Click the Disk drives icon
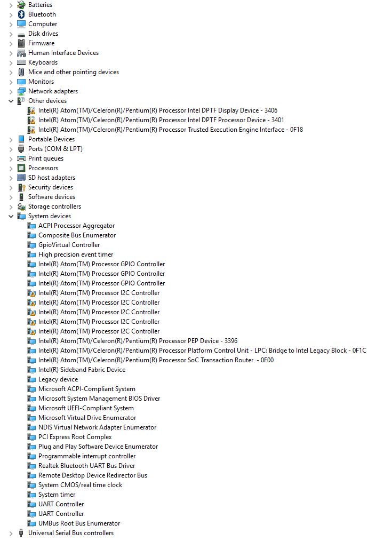Viewport: 392px width, 549px height. tap(21, 34)
